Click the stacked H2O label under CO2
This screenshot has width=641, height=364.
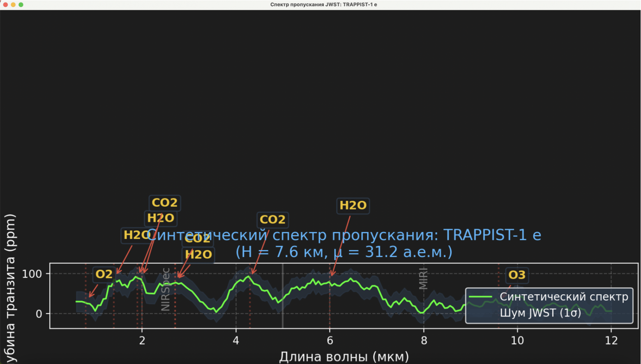(161, 218)
